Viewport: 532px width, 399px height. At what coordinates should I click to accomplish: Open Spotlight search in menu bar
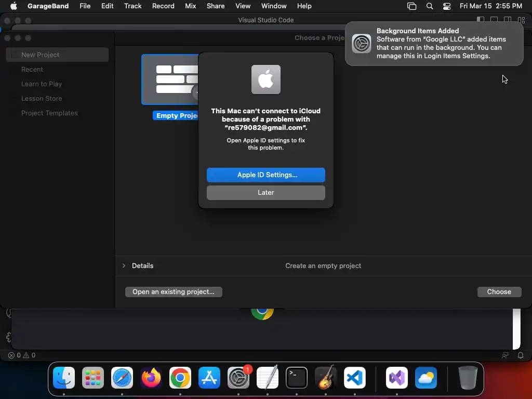430,6
